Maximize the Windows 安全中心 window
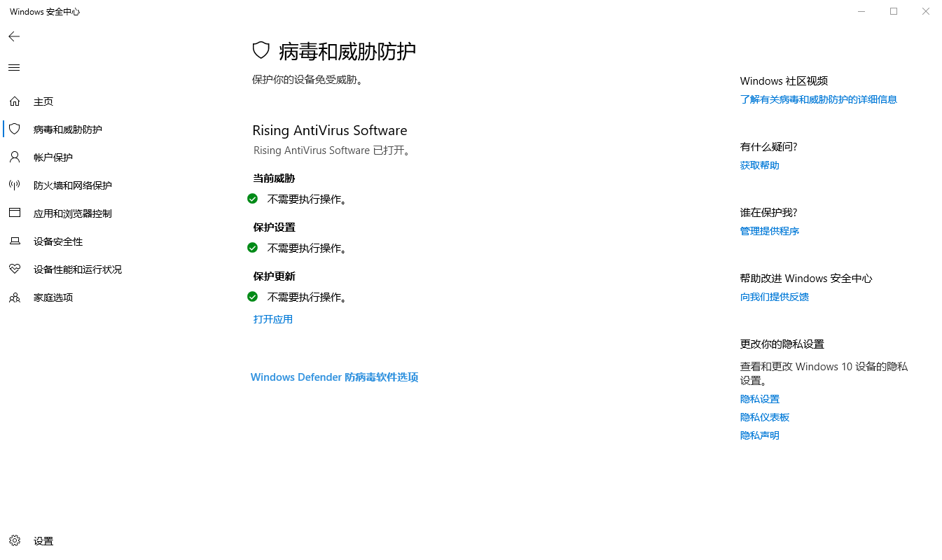 click(894, 11)
